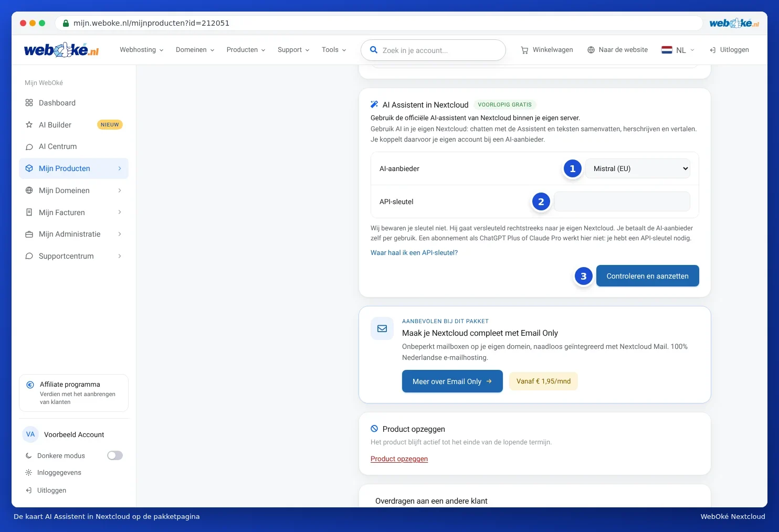This screenshot has width=779, height=532.
Task: Click the Inloggegevens gear icon
Action: point(29,473)
